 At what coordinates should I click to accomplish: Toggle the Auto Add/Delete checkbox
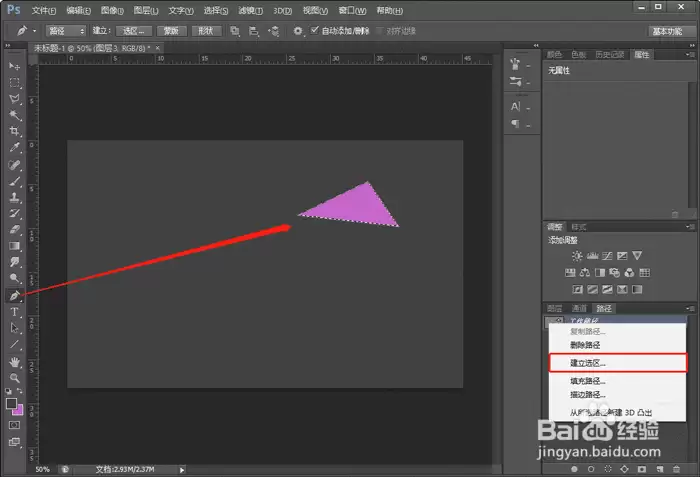pyautogui.click(x=315, y=30)
